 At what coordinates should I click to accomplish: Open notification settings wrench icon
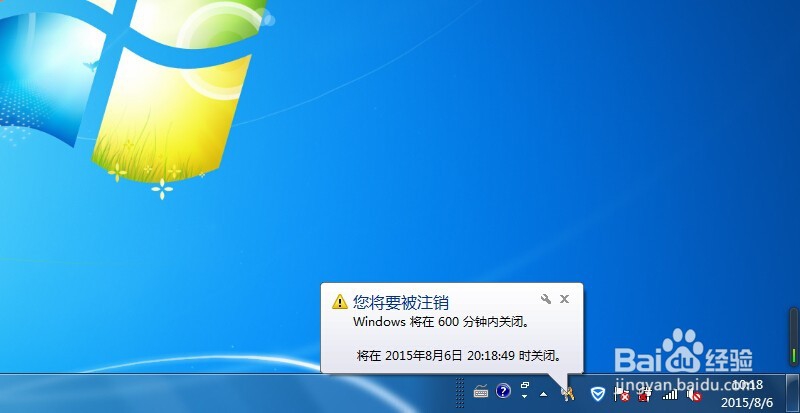coord(546,299)
